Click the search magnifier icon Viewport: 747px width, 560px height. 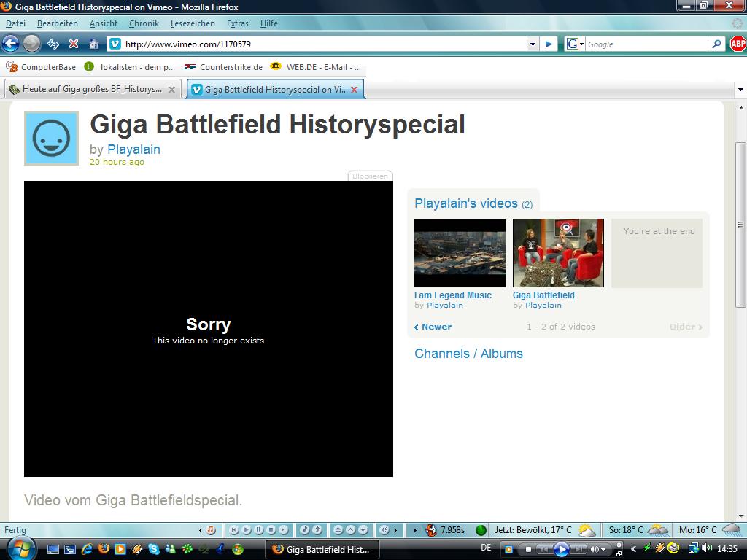point(716,44)
